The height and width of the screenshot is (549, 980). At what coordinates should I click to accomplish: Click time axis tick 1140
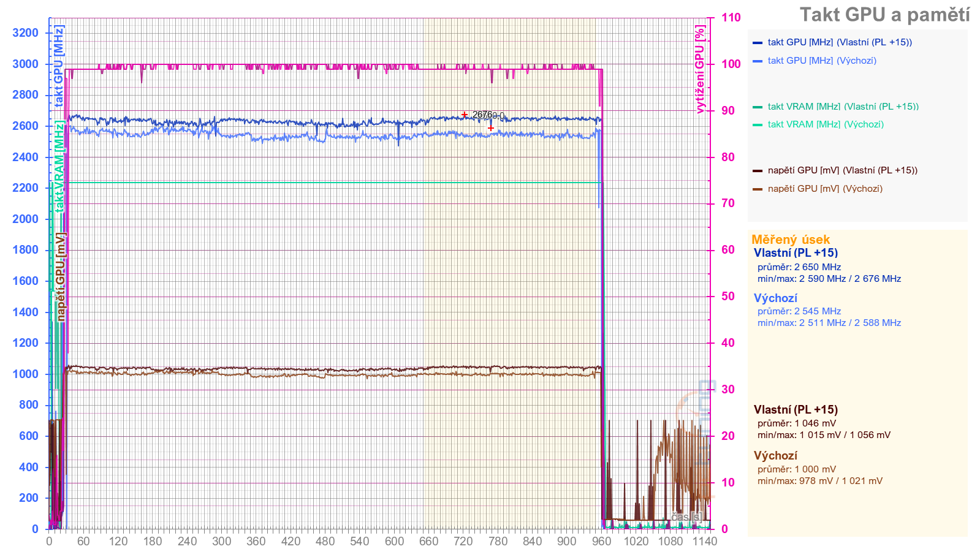click(705, 541)
